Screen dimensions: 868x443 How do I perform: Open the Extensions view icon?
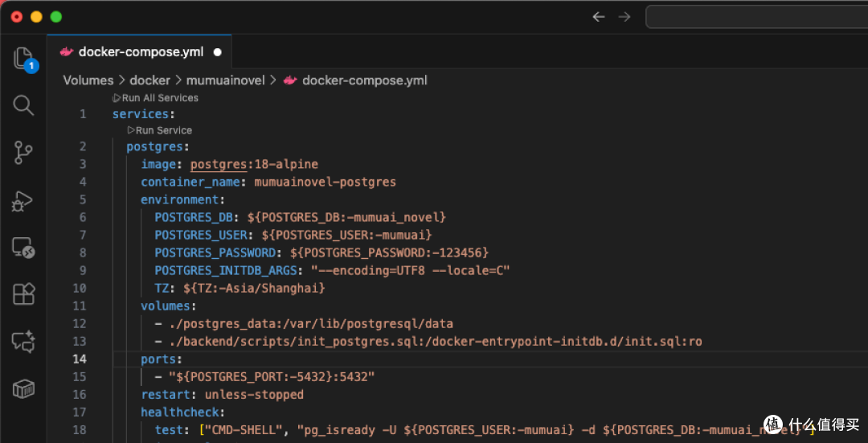(x=23, y=294)
